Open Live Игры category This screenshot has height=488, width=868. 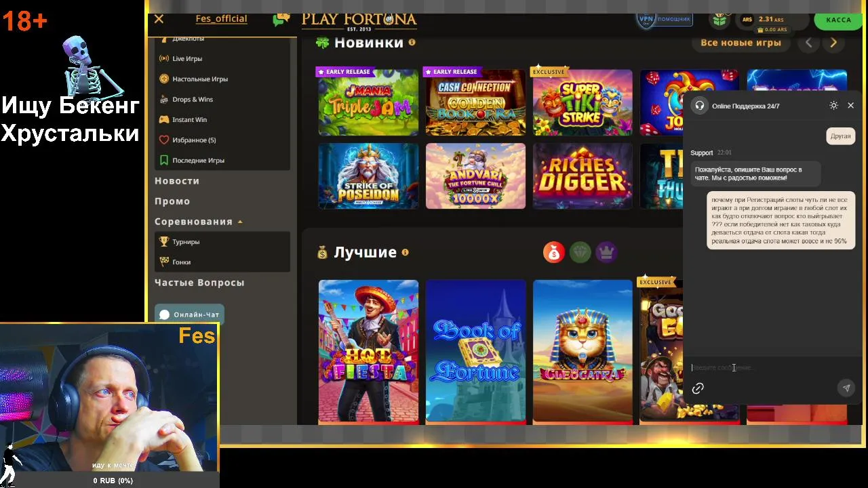click(x=187, y=59)
